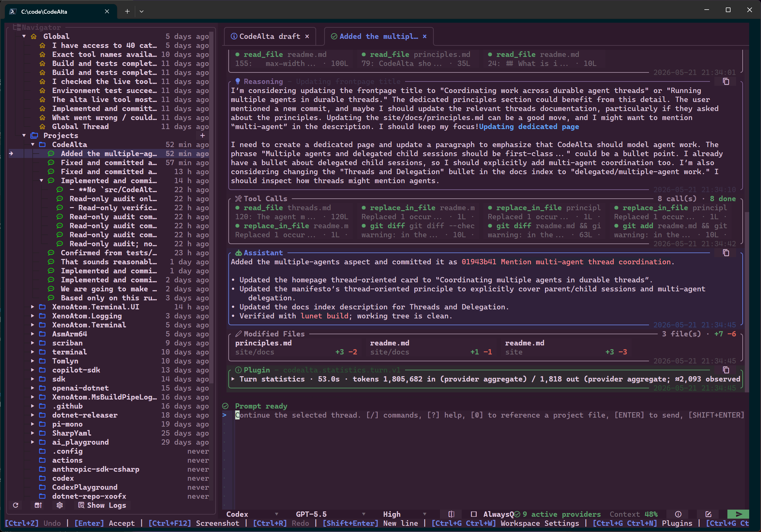Close the CodeAlta draft tab
The width and height of the screenshot is (761, 532).
(x=307, y=36)
